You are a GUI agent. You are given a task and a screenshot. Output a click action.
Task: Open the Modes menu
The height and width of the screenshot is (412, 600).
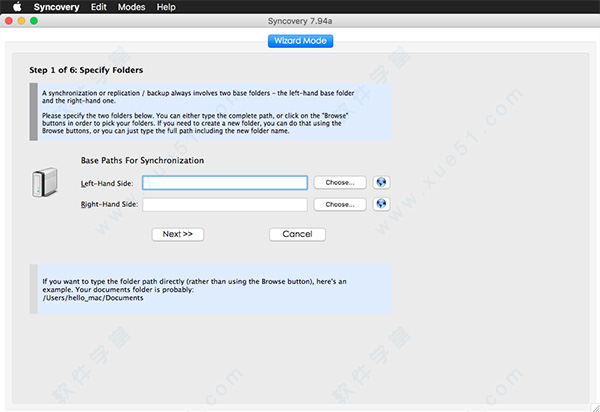point(132,7)
